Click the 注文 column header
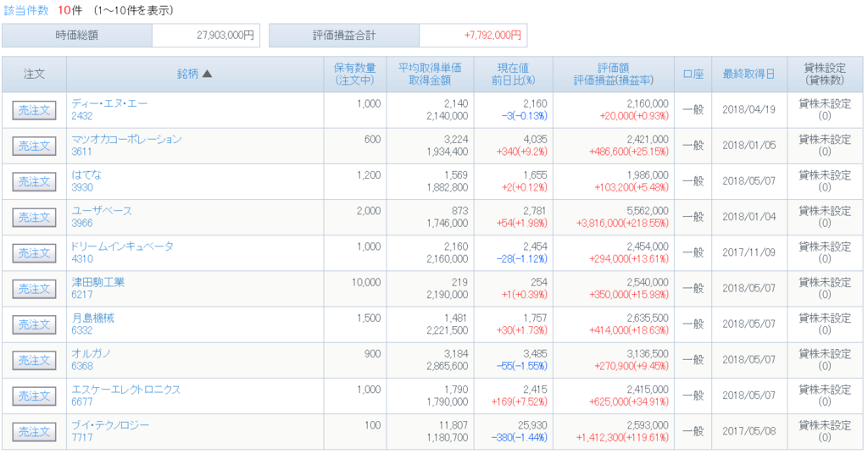The image size is (868, 454). [x=34, y=74]
